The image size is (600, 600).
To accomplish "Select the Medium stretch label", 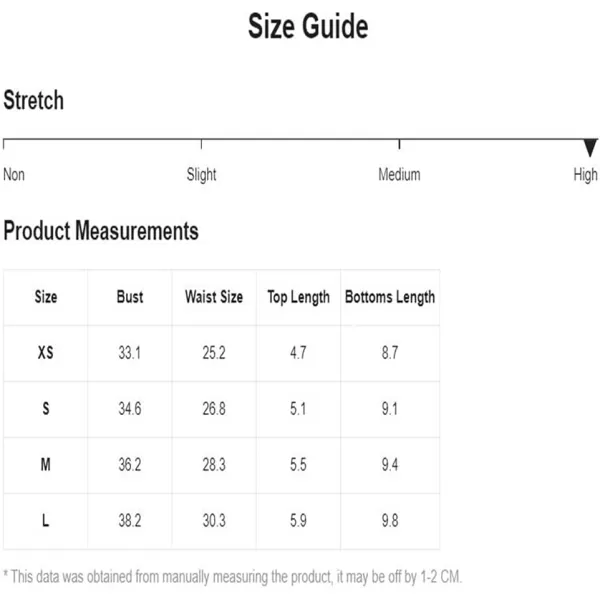I will click(399, 174).
